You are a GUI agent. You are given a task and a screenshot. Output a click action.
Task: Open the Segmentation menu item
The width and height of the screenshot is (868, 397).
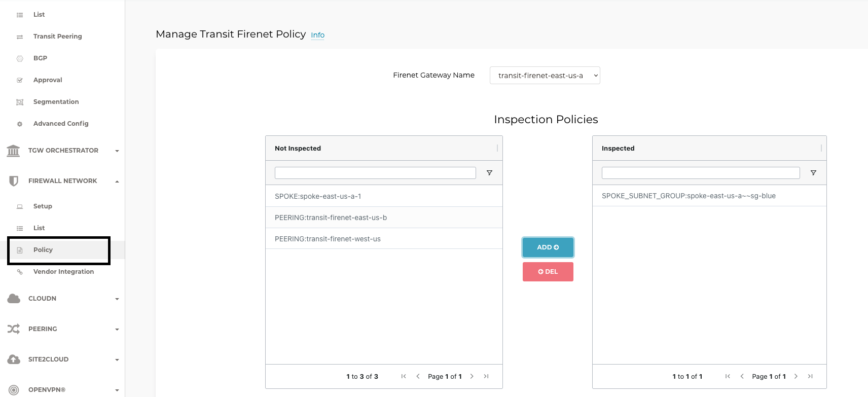(x=56, y=102)
